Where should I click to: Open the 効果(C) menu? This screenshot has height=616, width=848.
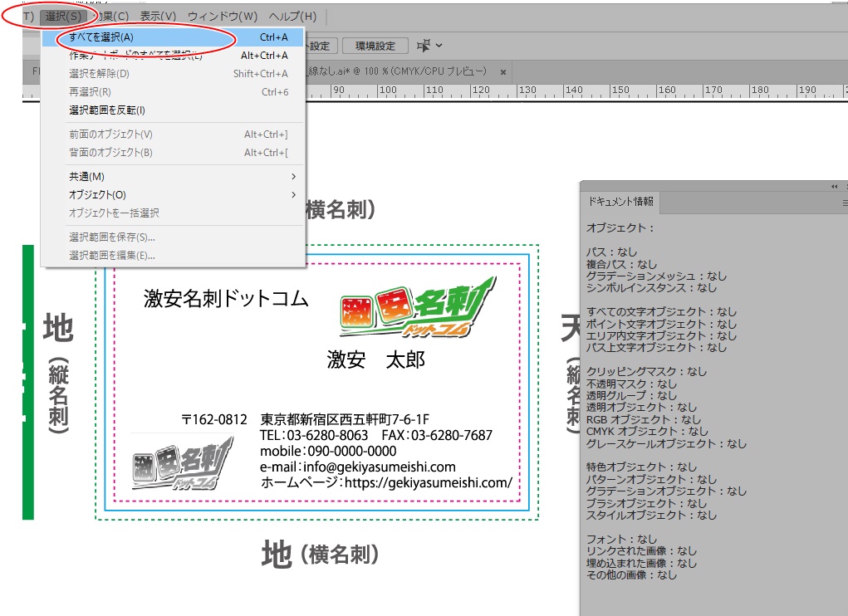tap(110, 17)
